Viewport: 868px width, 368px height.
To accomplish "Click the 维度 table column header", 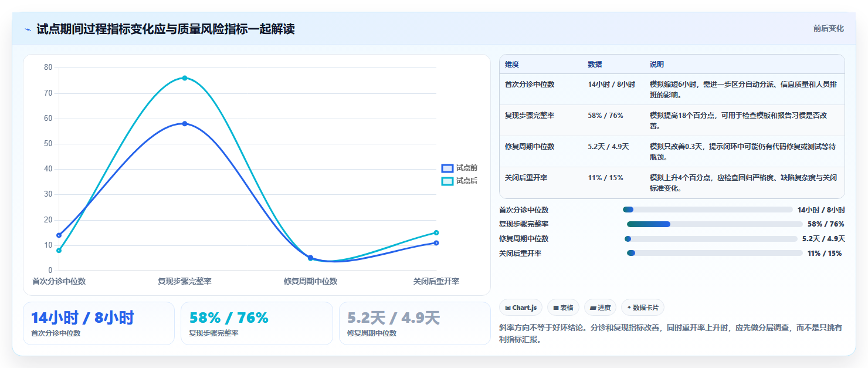I will point(512,65).
